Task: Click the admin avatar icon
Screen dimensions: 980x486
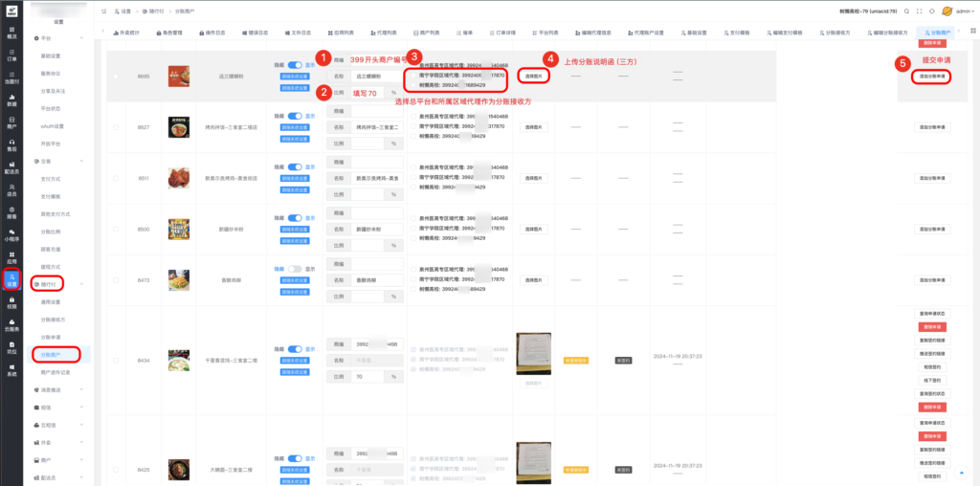Action: pyautogui.click(x=947, y=11)
